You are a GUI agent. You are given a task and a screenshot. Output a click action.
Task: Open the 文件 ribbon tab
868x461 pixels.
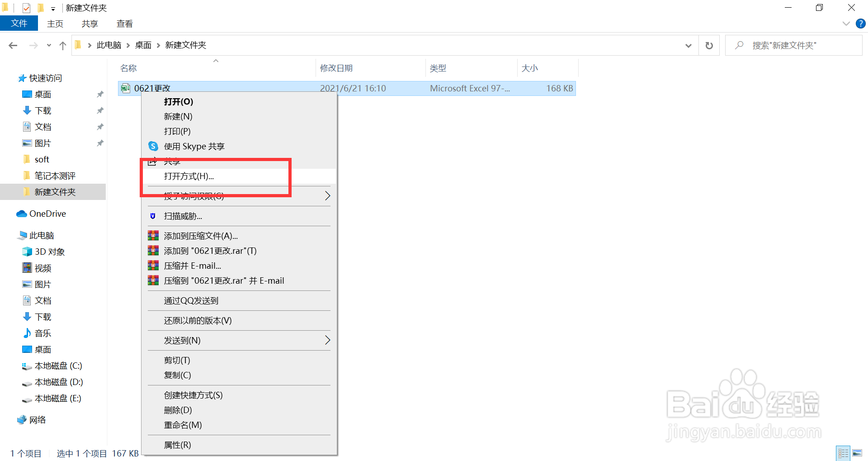click(x=19, y=24)
